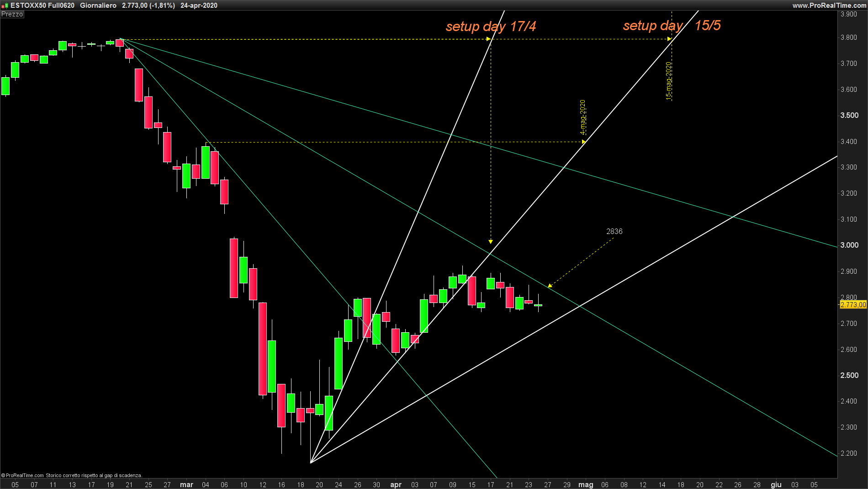Click the 3.500 level on price axis
The height and width of the screenshot is (489, 868).
point(849,116)
